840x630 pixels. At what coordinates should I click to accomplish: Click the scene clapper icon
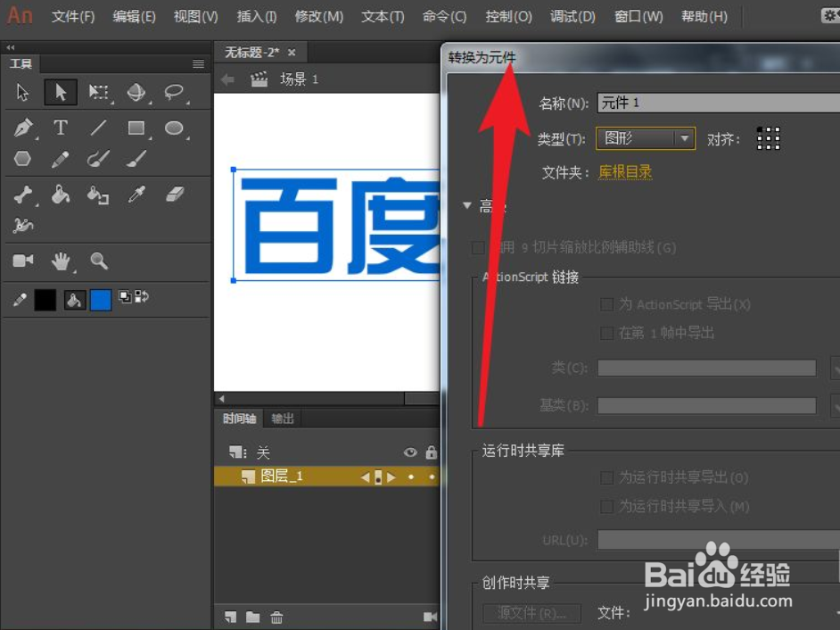pyautogui.click(x=259, y=79)
